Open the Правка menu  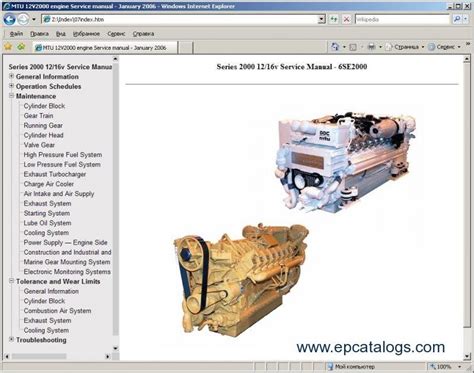tap(39, 34)
